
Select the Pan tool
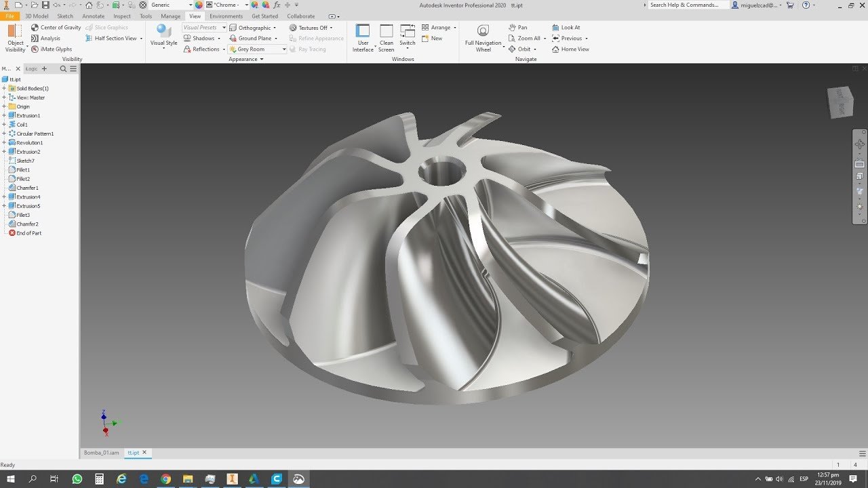(518, 28)
